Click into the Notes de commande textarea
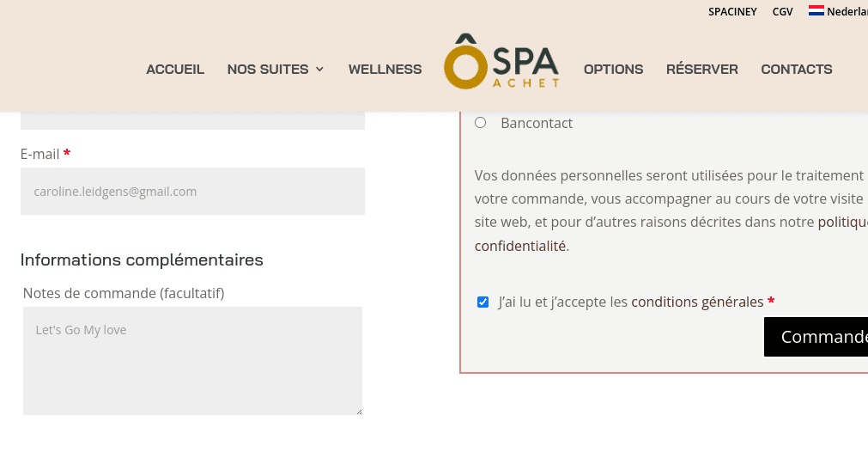 pyautogui.click(x=192, y=361)
